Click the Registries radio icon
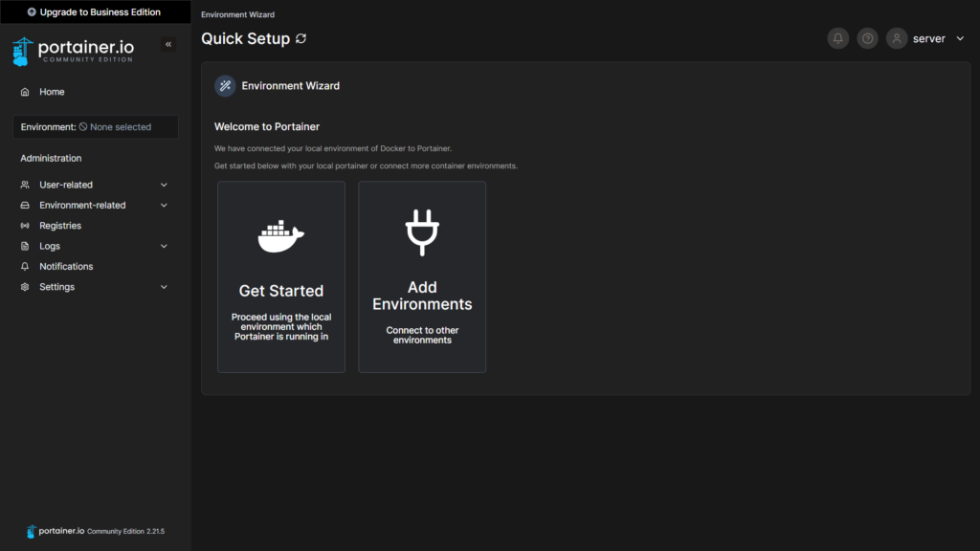Image resolution: width=980 pixels, height=551 pixels. pos(25,226)
